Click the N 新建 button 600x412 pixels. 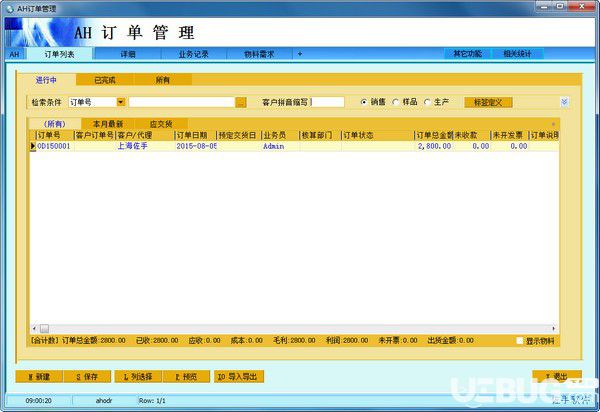click(x=39, y=376)
